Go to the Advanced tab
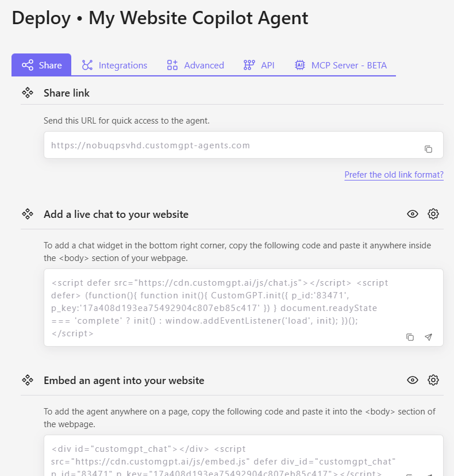 [x=195, y=65]
